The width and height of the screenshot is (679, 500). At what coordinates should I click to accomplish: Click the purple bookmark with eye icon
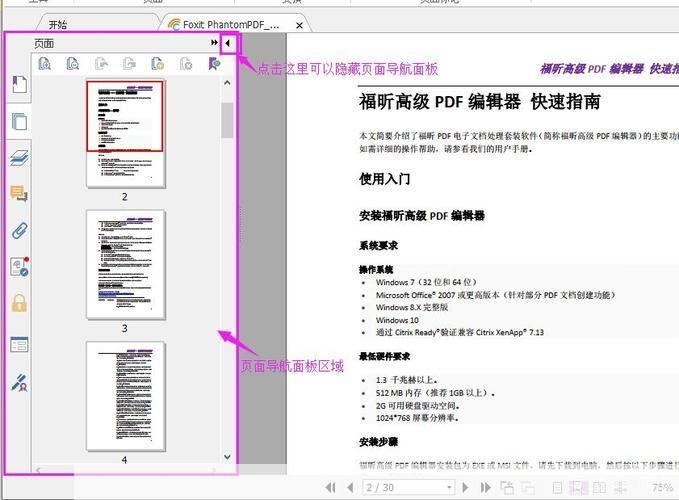(214, 64)
